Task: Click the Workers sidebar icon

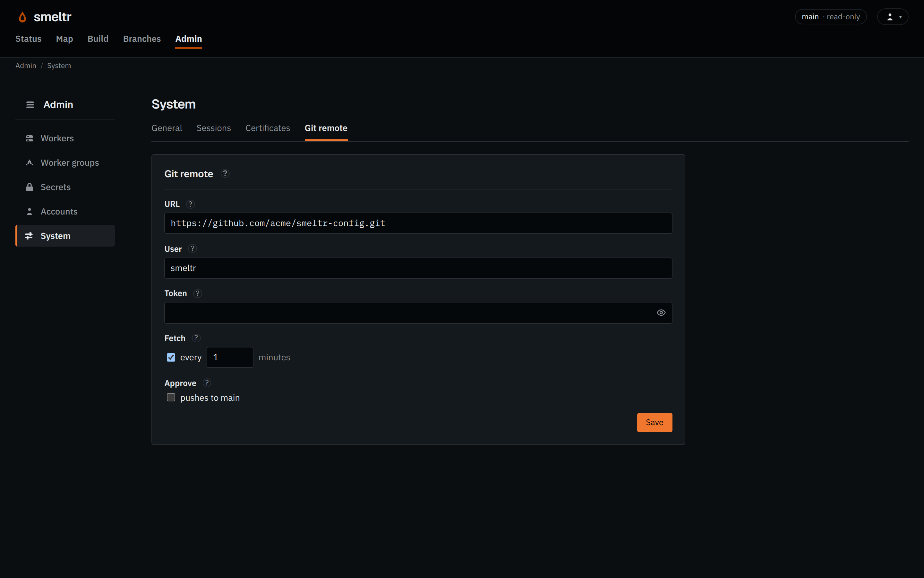Action: tap(30, 138)
